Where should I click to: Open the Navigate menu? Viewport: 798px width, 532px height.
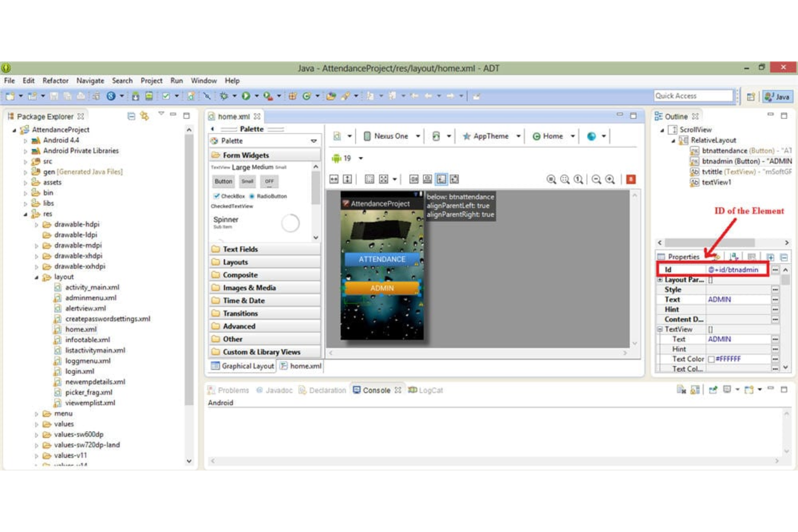coord(90,80)
